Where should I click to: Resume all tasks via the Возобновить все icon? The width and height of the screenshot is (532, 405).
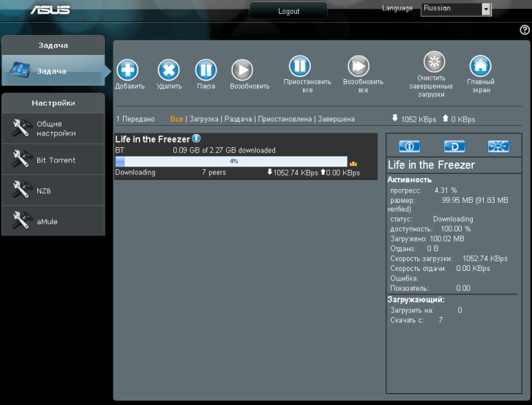359,66
